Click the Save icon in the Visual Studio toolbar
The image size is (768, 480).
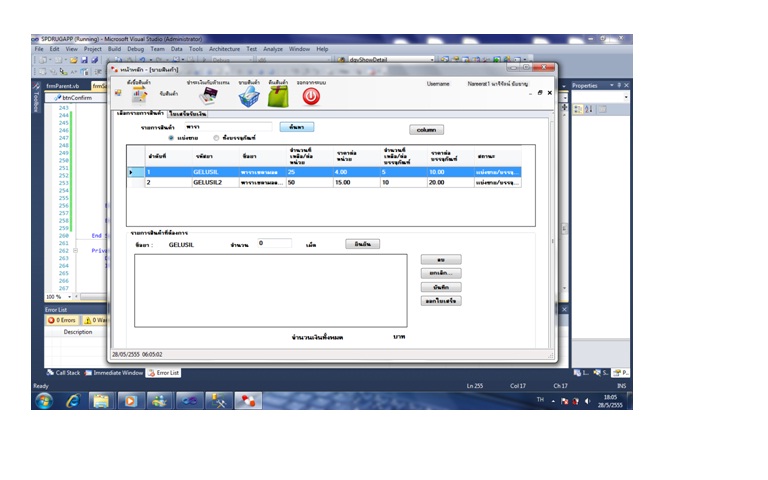click(84, 60)
